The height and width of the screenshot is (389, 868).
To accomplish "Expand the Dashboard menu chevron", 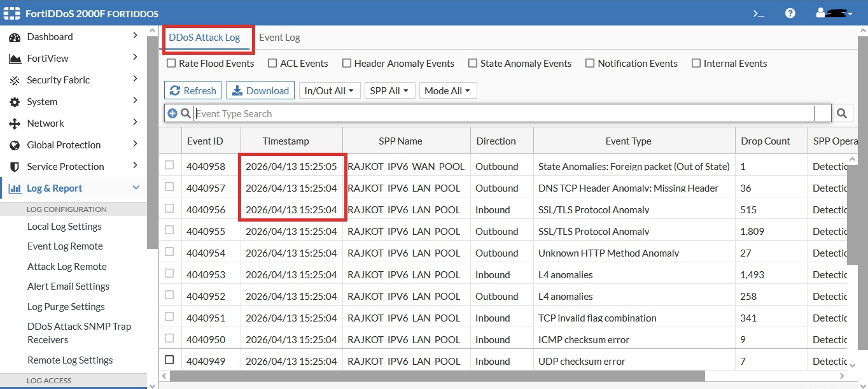I will pos(135,36).
